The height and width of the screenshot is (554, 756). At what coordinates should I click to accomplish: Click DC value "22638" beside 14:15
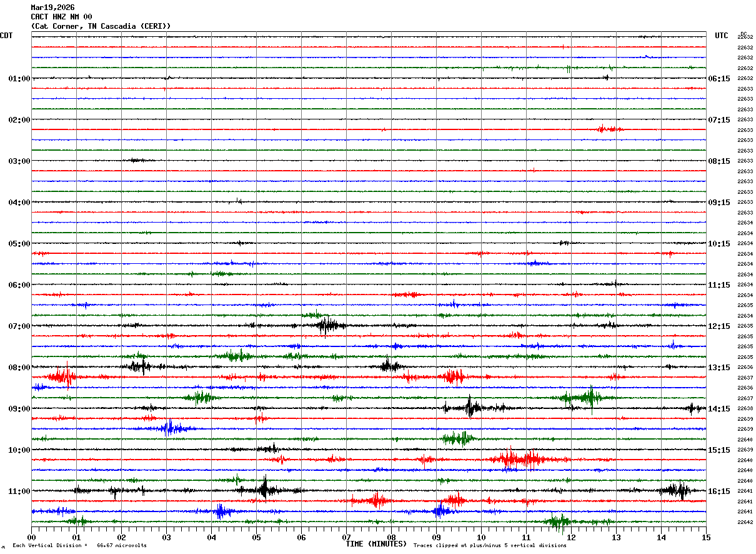(x=745, y=409)
